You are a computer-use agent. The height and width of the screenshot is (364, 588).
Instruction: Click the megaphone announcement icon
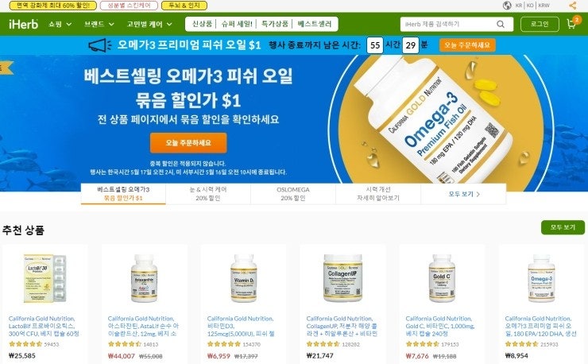[100, 45]
